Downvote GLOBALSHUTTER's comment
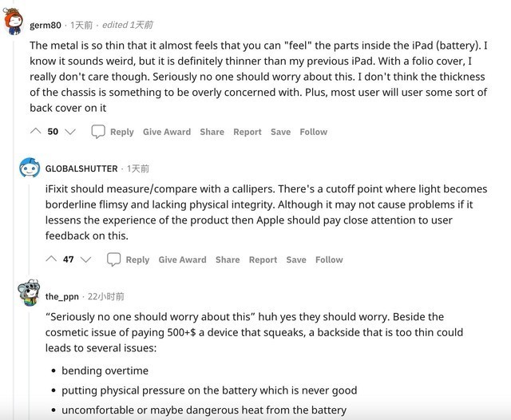Screen dimensions: 511x420 85,259
